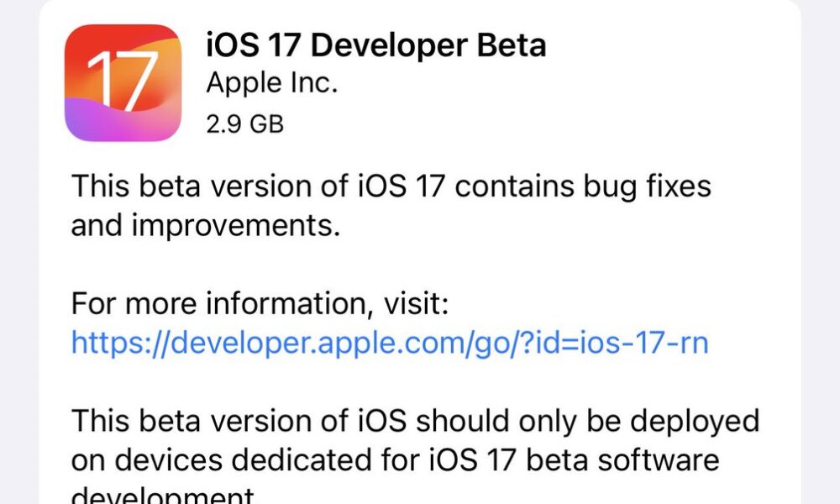840x504 pixels.
Task: Click the word 'deployed' in the warning
Action: click(x=695, y=422)
